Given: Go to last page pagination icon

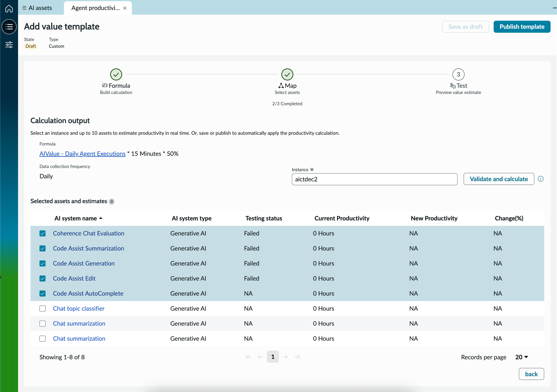Looking at the screenshot, I should [297, 357].
